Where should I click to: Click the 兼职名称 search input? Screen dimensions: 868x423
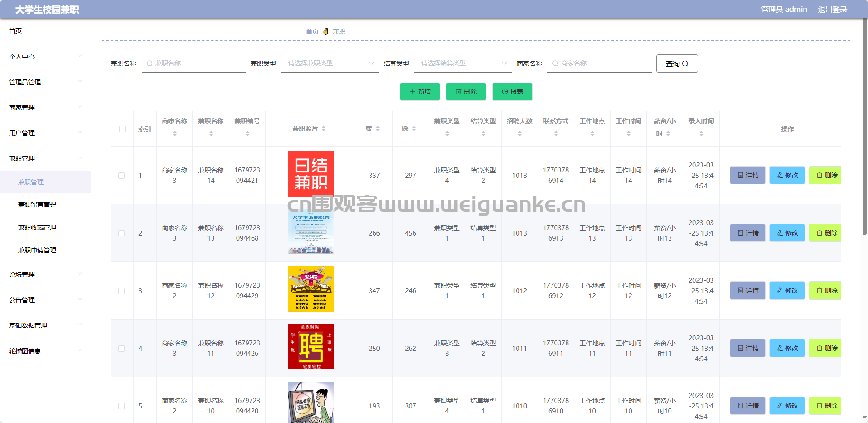[194, 64]
